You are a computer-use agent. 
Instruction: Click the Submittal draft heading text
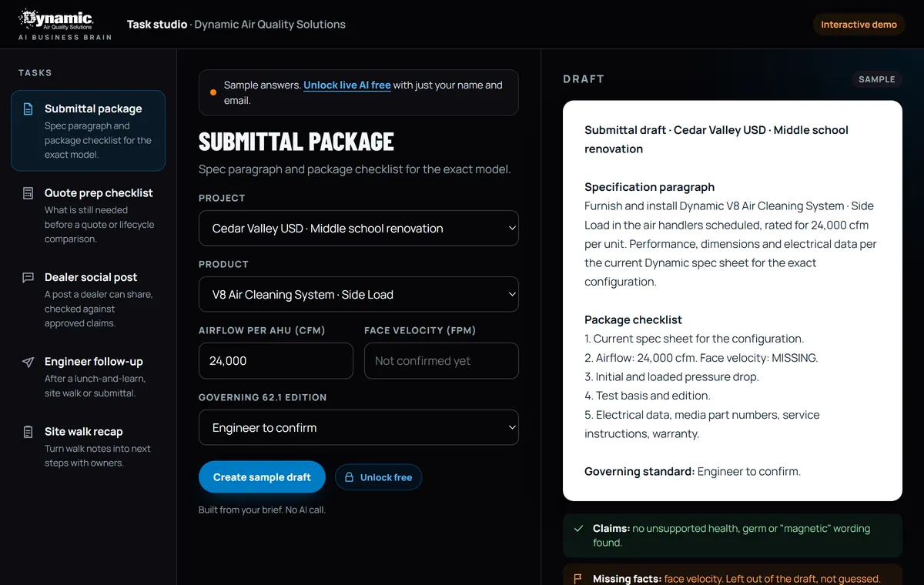click(716, 139)
